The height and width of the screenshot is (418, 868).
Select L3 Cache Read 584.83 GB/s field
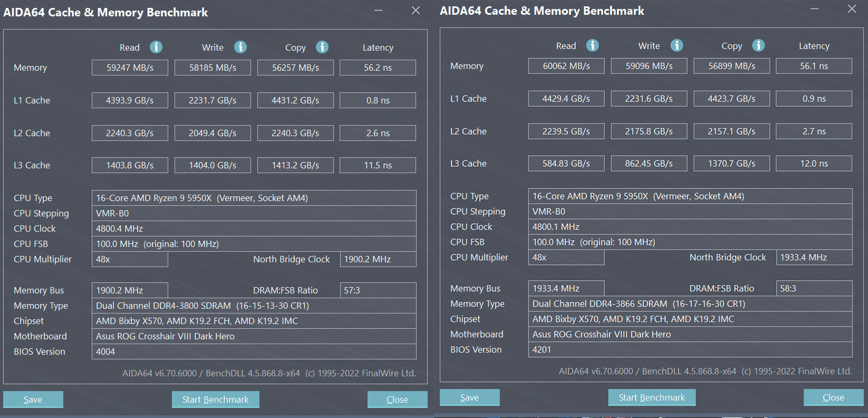(x=566, y=164)
